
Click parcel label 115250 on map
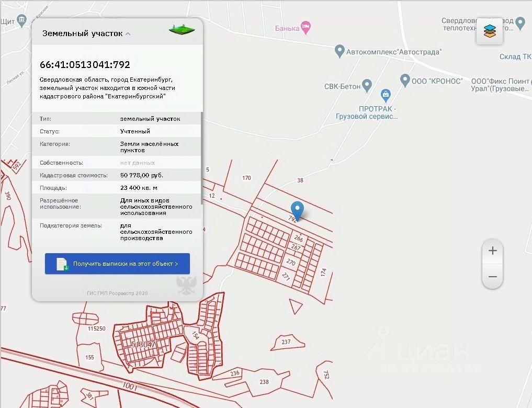coord(96,328)
